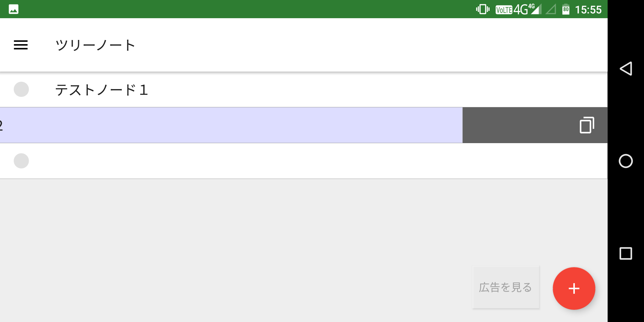Viewport: 644px width, 322px height.
Task: Select the テストノード1 node label
Action: click(x=101, y=90)
